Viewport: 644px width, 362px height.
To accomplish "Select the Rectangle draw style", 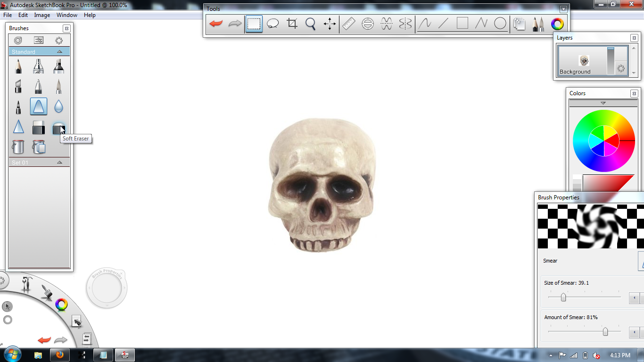I will pyautogui.click(x=462, y=24).
